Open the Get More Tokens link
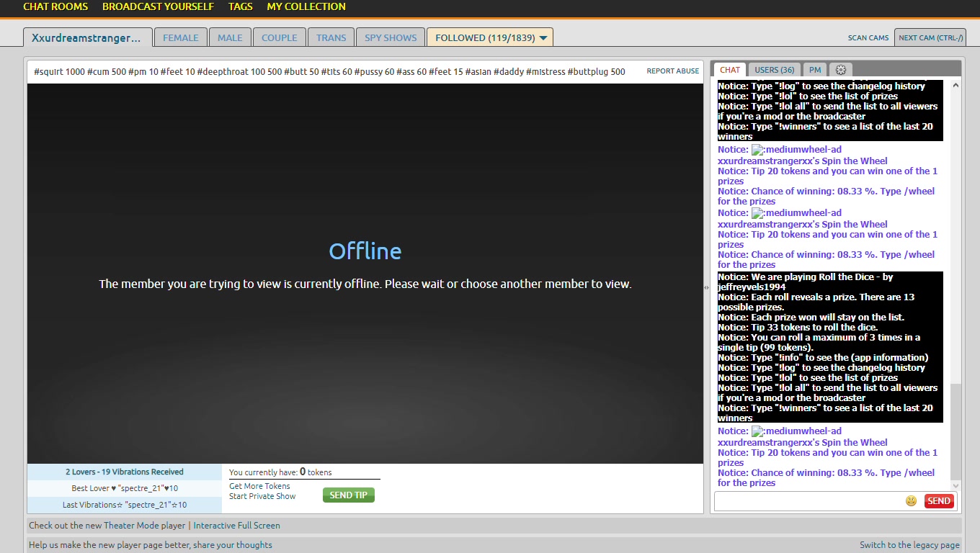The image size is (980, 553). (x=259, y=486)
